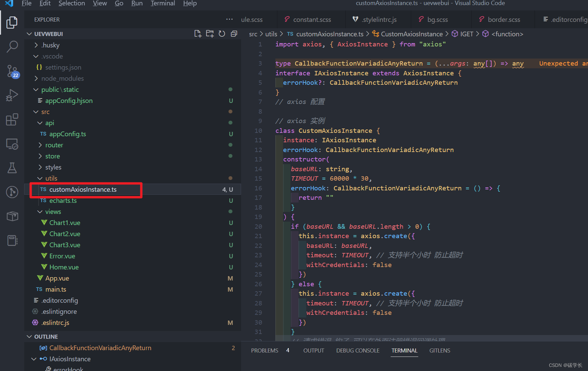Open Chart1.vue file
Viewport: 588px width, 371px height.
tap(132, 223)
